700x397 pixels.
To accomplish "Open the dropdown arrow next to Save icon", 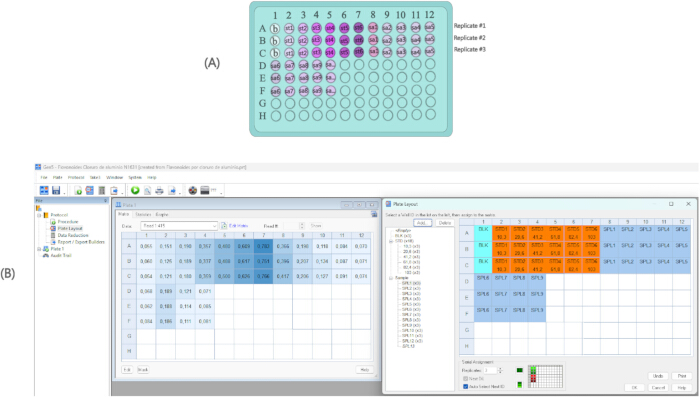I will (64, 193).
